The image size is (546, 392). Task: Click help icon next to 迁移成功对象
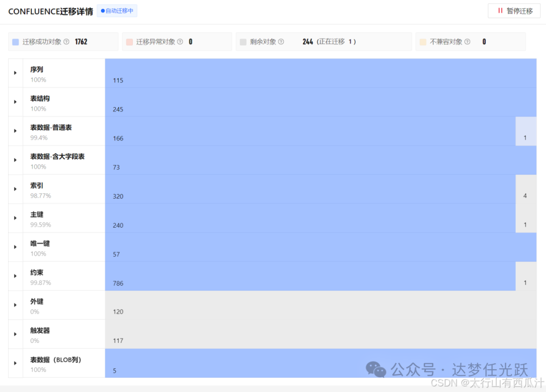tap(67, 42)
